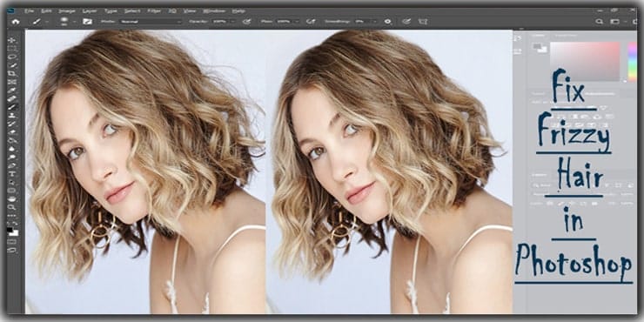Open the Opacity slider dropdown arrow

point(233,22)
